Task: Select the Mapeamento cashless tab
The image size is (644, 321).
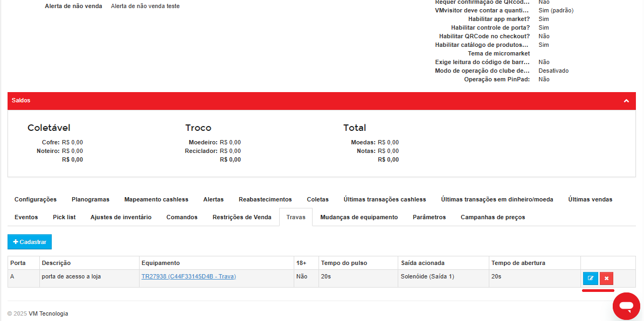Action: 156,199
